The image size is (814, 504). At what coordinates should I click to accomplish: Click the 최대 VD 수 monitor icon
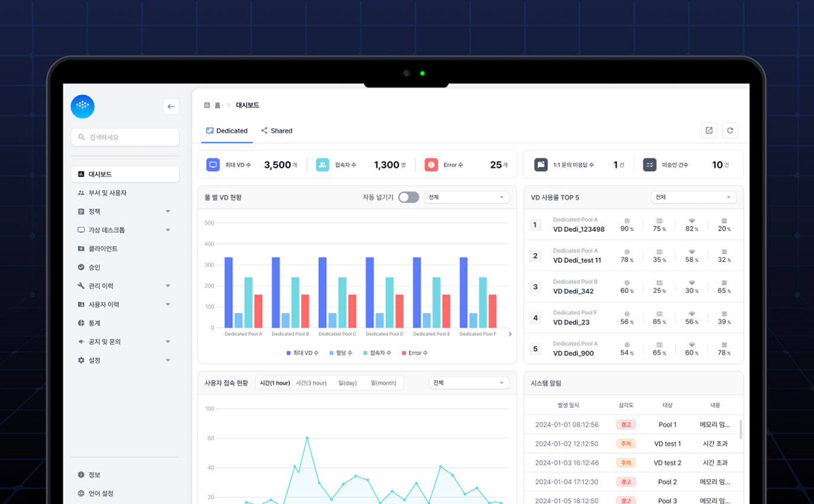[213, 165]
